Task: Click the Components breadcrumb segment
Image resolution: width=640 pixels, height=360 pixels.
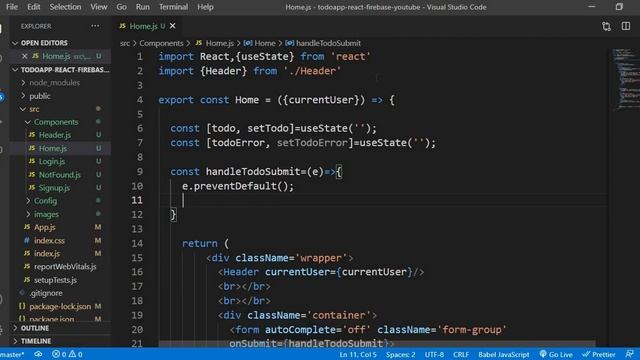Action: [x=161, y=43]
